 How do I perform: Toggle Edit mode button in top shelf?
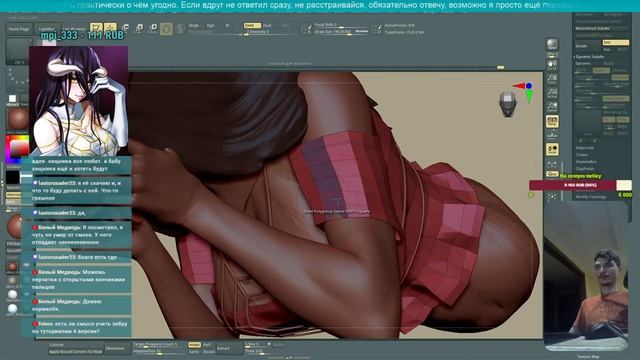(96, 27)
